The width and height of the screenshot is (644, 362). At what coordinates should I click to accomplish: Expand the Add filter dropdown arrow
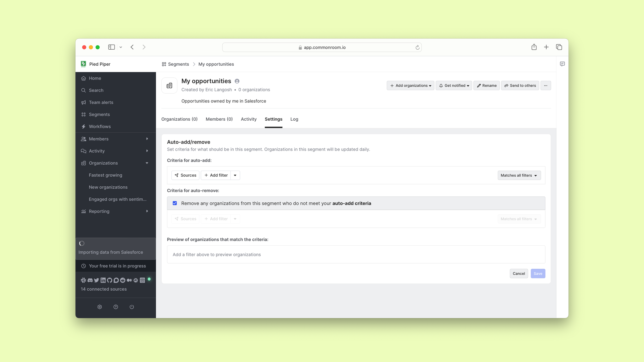coord(235,175)
